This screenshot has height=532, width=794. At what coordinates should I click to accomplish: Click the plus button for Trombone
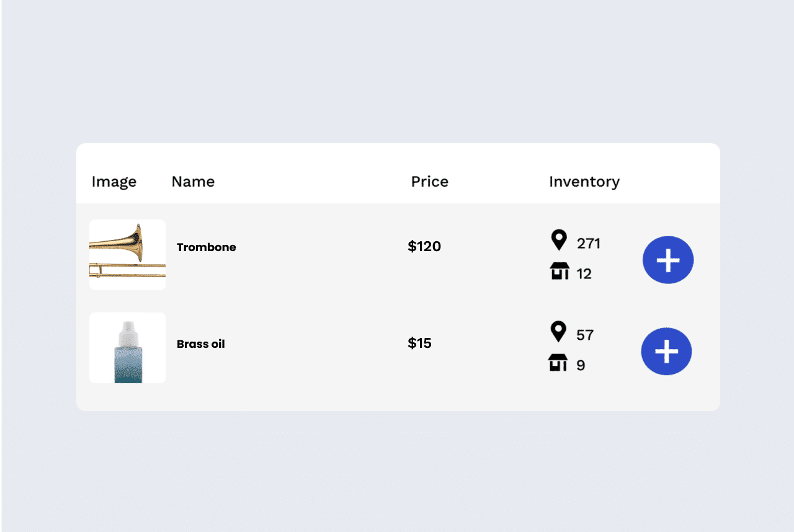click(x=668, y=260)
